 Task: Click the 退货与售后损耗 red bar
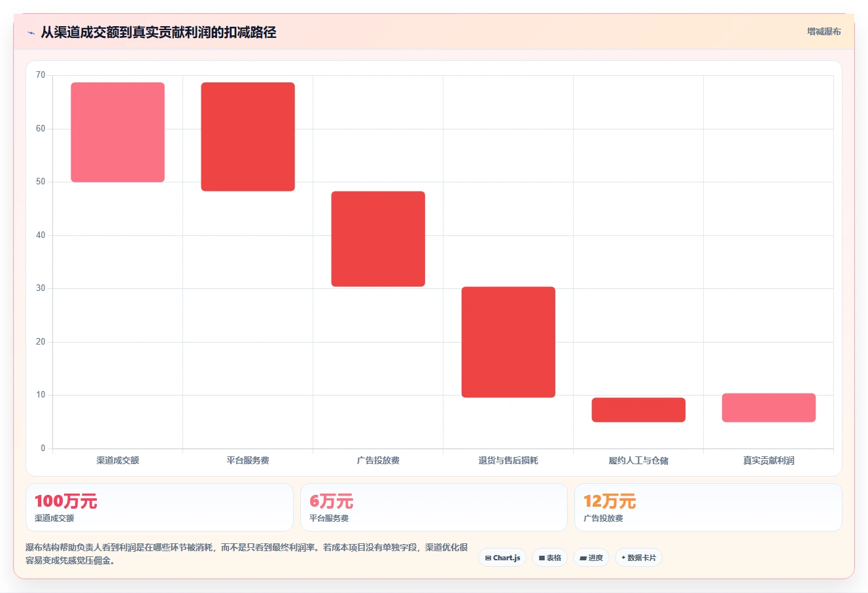click(508, 342)
